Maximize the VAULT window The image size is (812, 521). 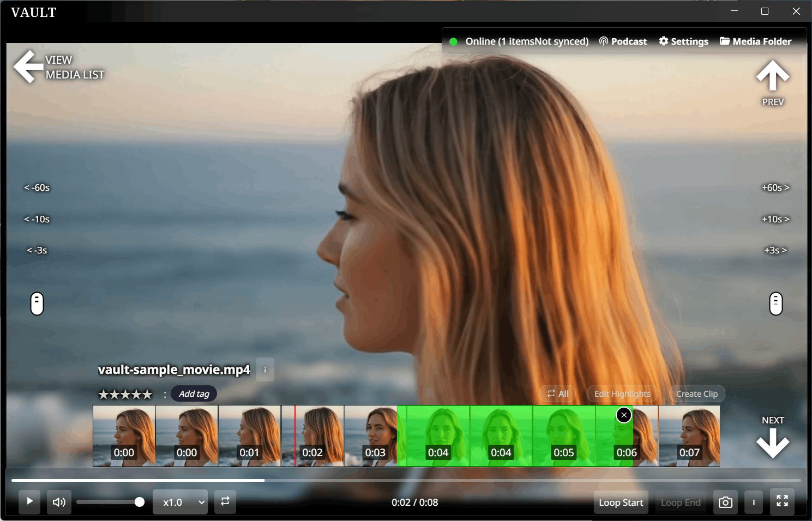(765, 11)
